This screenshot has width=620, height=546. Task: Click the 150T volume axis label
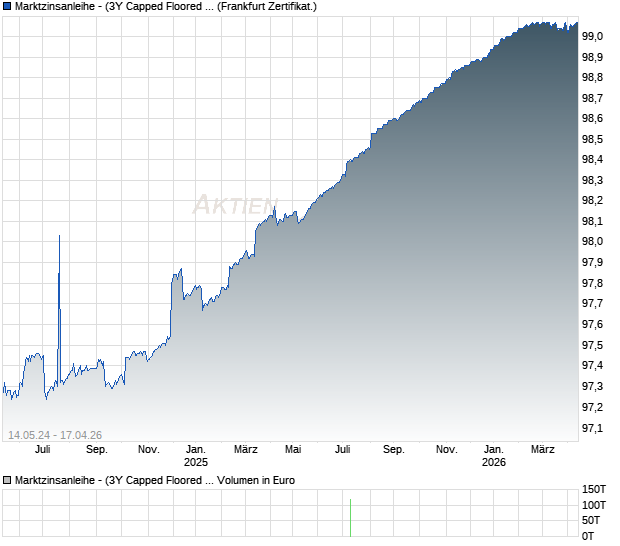point(594,489)
